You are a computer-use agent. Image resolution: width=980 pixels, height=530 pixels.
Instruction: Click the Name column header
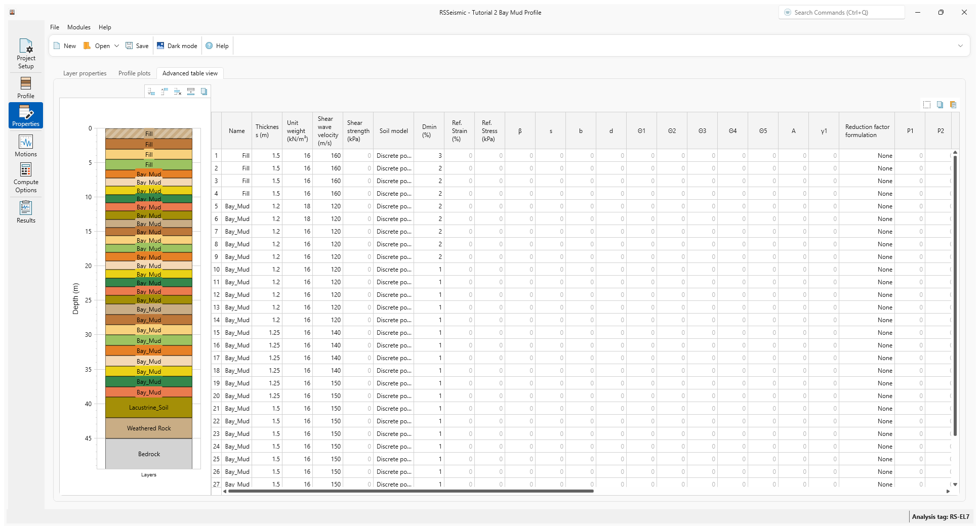click(x=236, y=131)
